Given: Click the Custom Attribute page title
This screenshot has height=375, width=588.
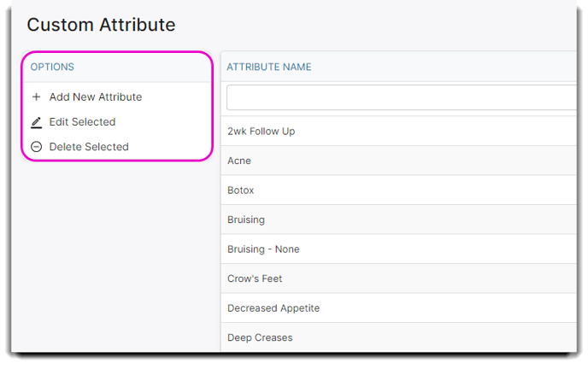Looking at the screenshot, I should coord(101,25).
